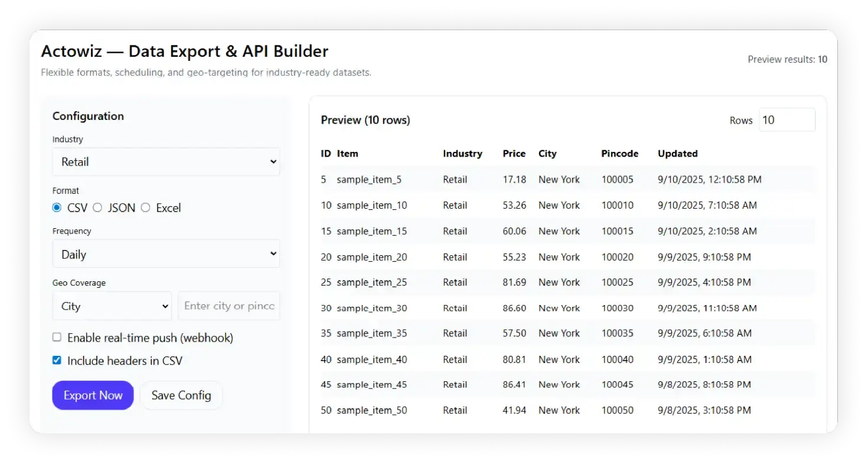Open the Industry dropdown showing Retail
Screen dimensions: 868x464
[165, 162]
